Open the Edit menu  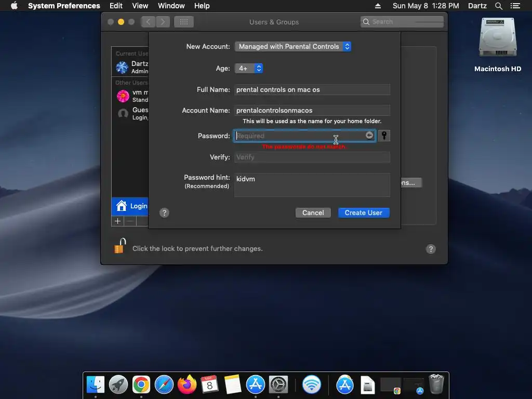click(116, 6)
